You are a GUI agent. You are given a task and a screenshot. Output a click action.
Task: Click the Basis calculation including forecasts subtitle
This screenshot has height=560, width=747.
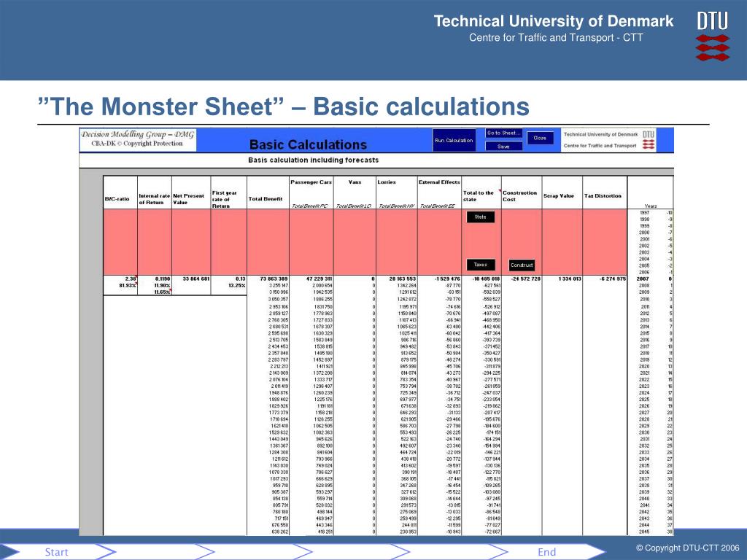314,160
